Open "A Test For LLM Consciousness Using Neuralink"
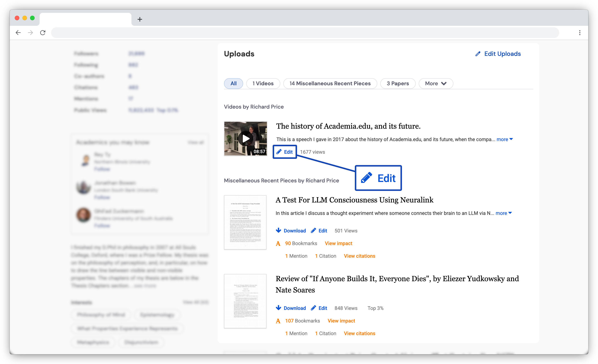 pyautogui.click(x=354, y=200)
